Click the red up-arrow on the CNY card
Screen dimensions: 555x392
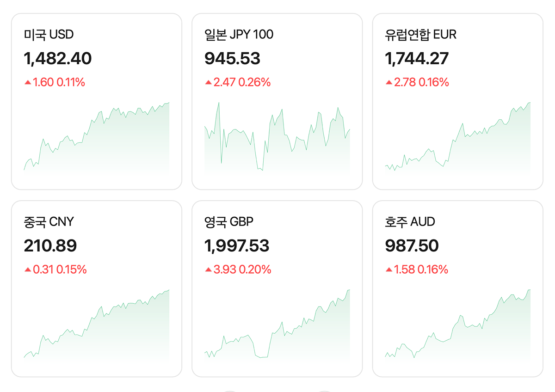pyautogui.click(x=28, y=269)
